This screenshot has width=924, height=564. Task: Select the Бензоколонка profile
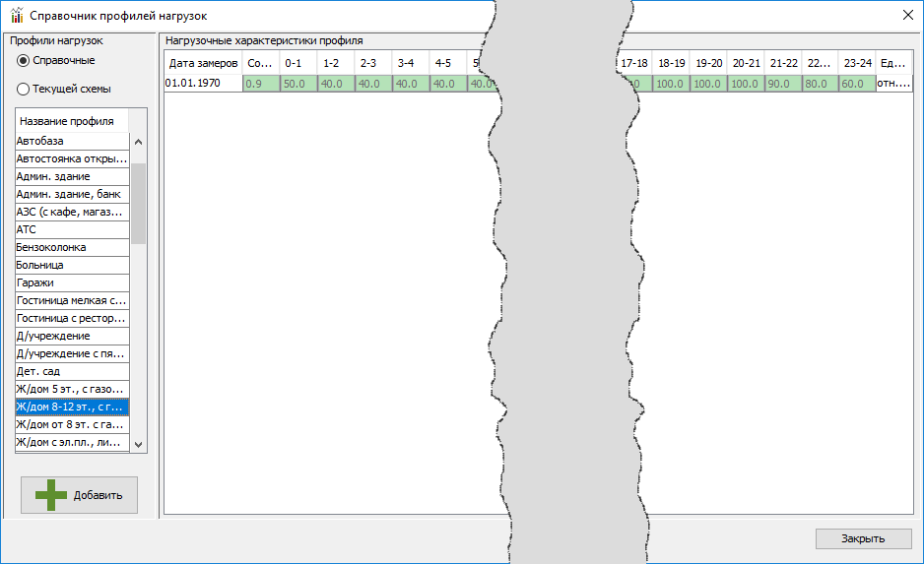(x=72, y=247)
